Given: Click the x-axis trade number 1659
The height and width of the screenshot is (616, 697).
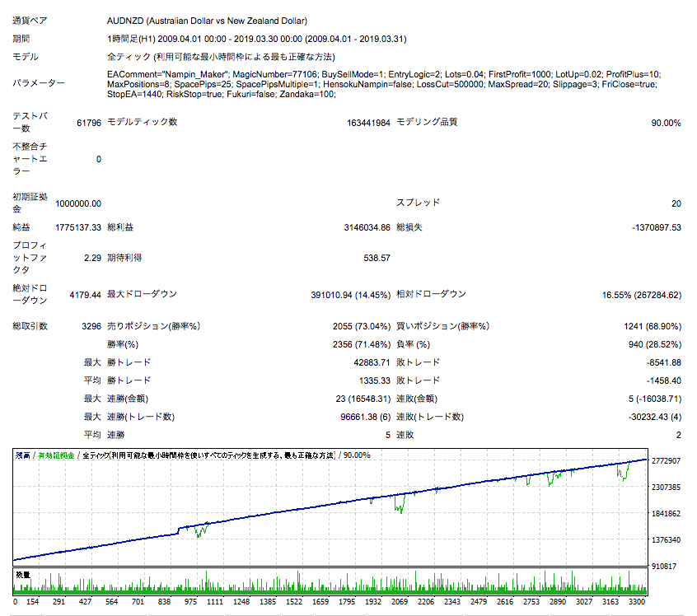Looking at the screenshot, I should click(320, 602).
